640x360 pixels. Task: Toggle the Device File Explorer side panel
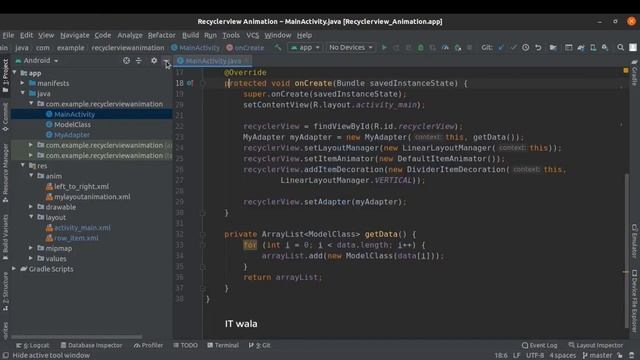pos(635,301)
